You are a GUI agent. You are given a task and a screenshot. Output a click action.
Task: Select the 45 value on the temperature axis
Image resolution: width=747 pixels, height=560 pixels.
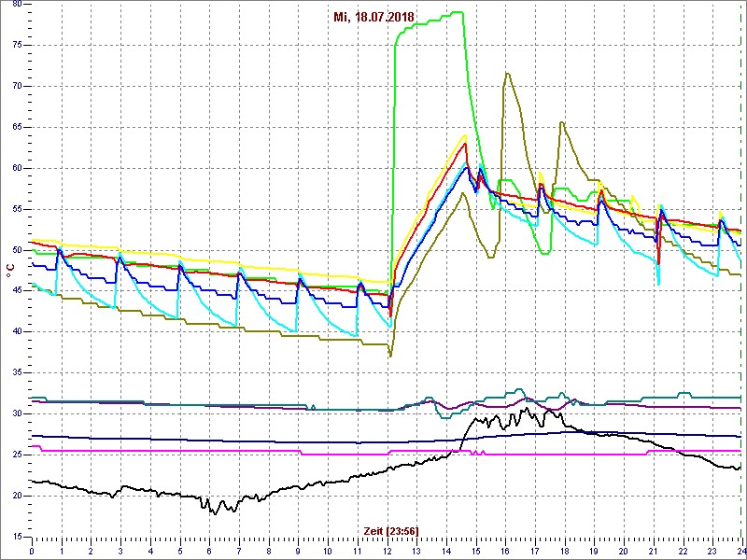(16, 291)
